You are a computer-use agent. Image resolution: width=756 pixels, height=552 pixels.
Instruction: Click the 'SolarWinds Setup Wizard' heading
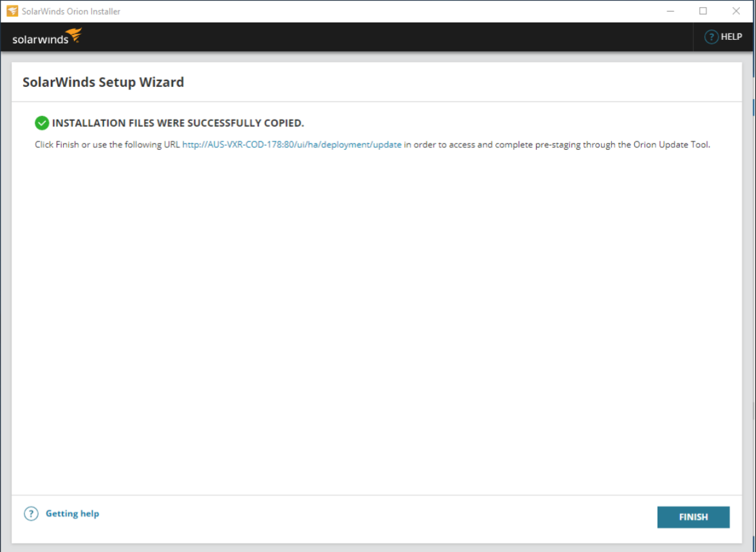(103, 82)
